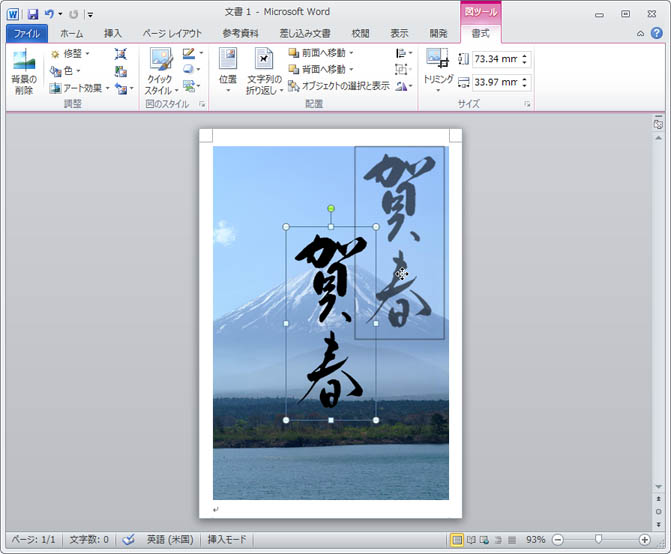The height and width of the screenshot is (554, 671).
Task: Click the spell check icon in status bar
Action: coord(128,539)
